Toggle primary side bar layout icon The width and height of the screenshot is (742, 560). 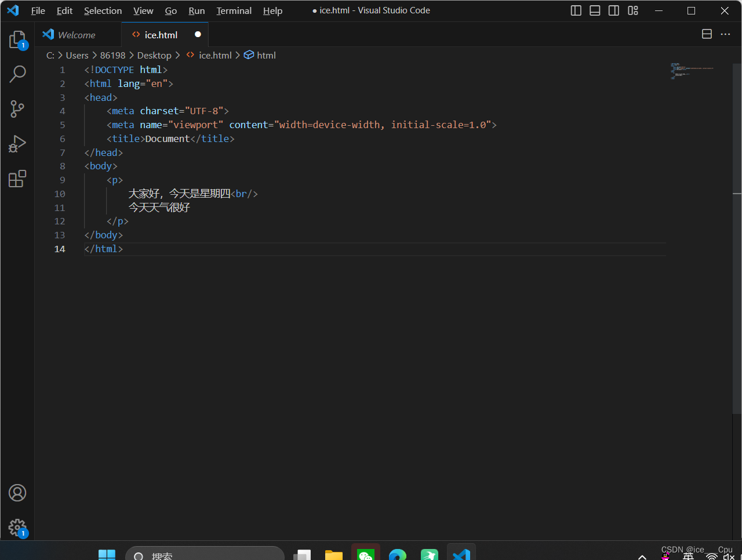(576, 10)
